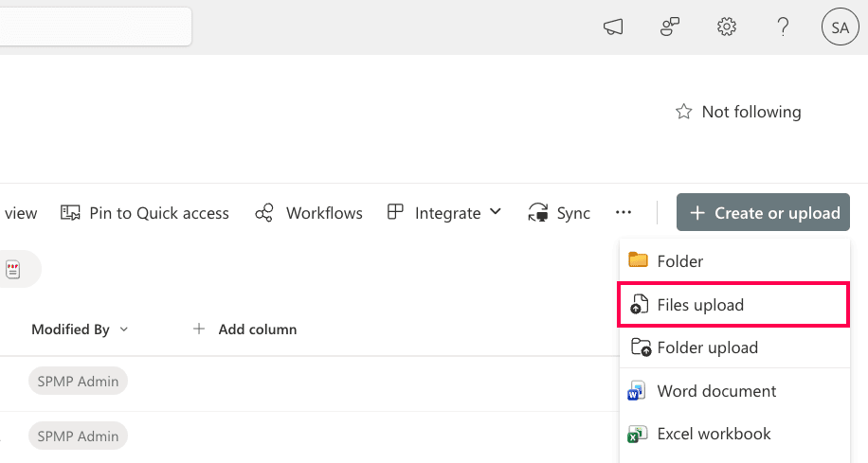The width and height of the screenshot is (868, 463).
Task: Click the Pin to Quick access icon
Action: (70, 213)
